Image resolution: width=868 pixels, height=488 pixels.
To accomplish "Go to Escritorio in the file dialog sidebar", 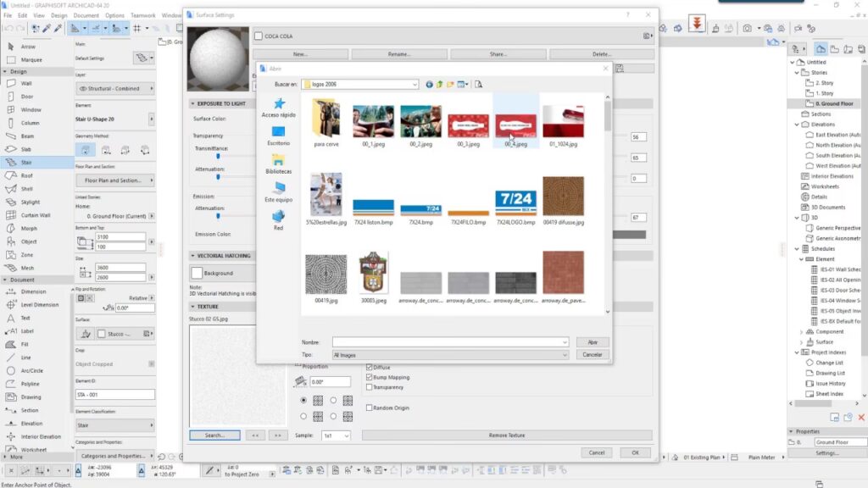I will [x=278, y=136].
